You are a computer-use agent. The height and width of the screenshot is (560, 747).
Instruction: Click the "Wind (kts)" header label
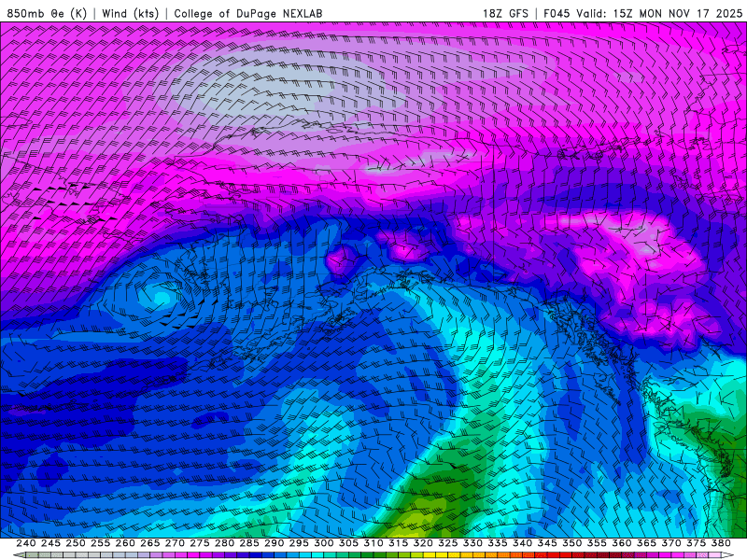click(131, 13)
